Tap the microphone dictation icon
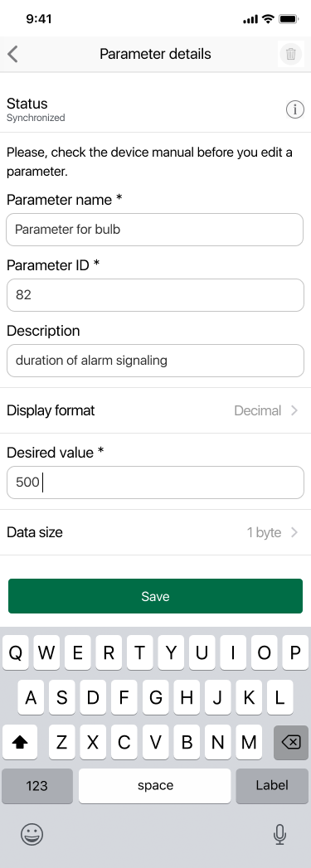Image resolution: width=311 pixels, height=868 pixels. pos(280,834)
